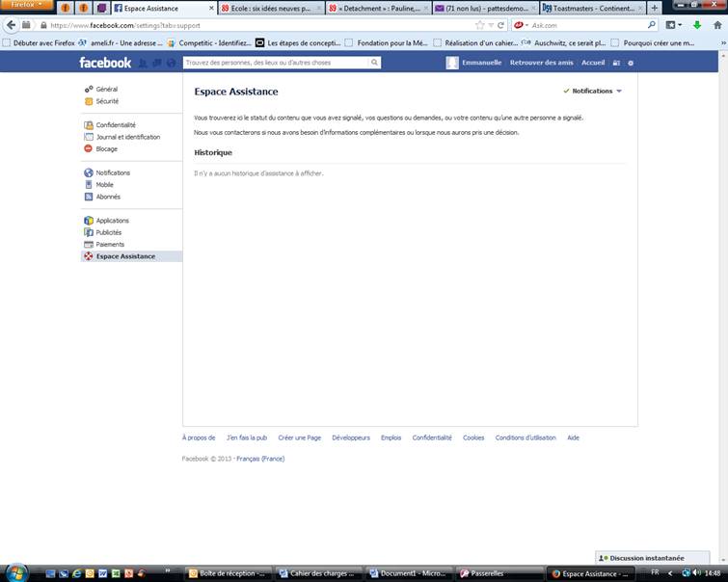Click the Facebook search input field
Viewport: 728px width, 582px height.
click(x=276, y=63)
